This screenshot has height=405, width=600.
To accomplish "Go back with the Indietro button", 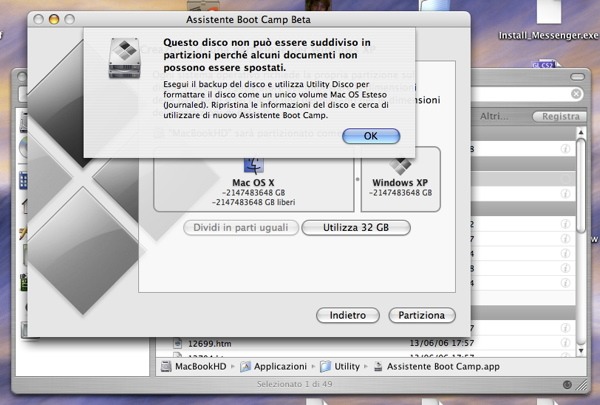I will 348,315.
